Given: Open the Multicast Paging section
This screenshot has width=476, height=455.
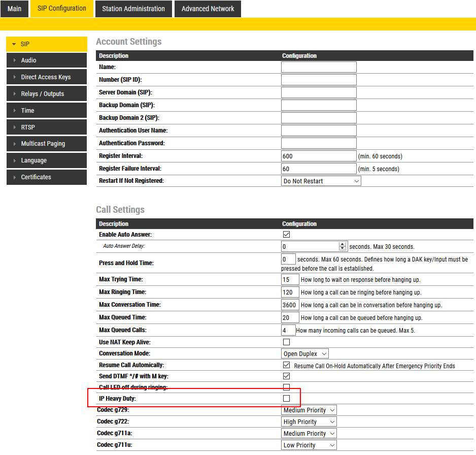Looking at the screenshot, I should tap(46, 144).
